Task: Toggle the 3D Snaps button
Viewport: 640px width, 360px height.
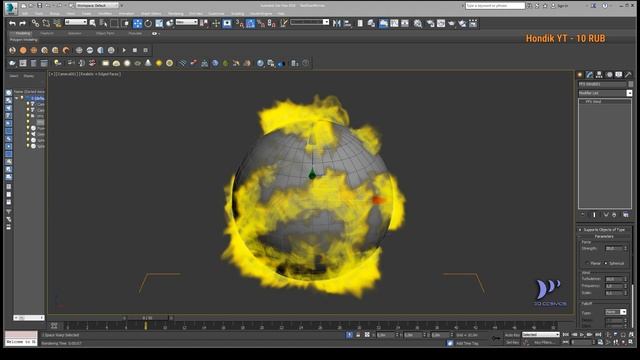Action: 240,23
